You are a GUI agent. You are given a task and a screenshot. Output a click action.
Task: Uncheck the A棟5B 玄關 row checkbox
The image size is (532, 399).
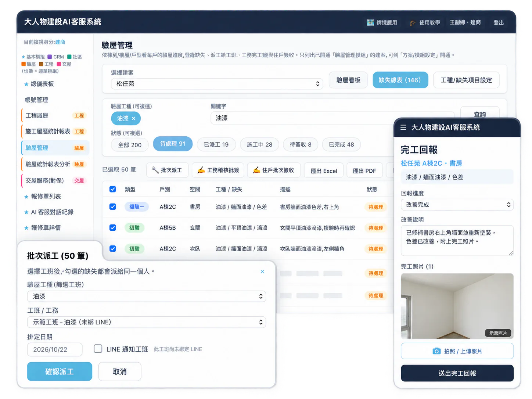click(113, 228)
